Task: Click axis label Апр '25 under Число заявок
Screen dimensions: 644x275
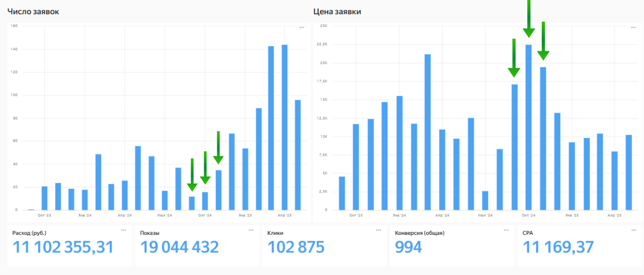Action: tap(285, 215)
